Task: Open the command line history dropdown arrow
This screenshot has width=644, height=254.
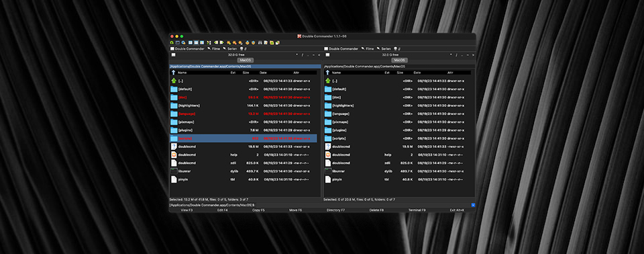Action: (473, 204)
